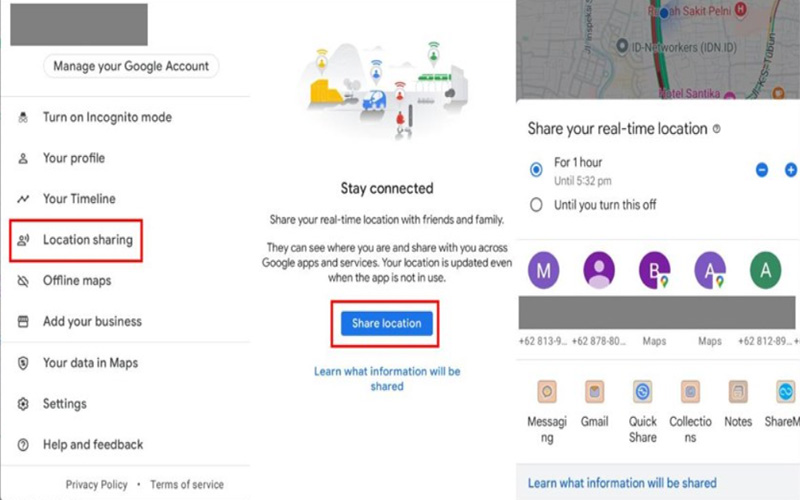Click the Offline maps cloud icon

click(23, 281)
